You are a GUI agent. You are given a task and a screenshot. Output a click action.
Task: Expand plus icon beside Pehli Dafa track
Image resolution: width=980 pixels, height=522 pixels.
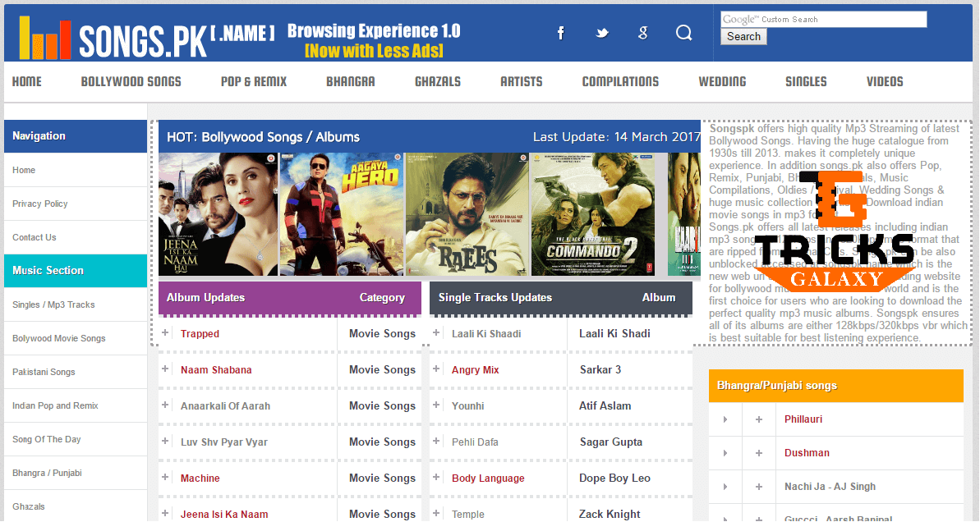pyautogui.click(x=436, y=442)
